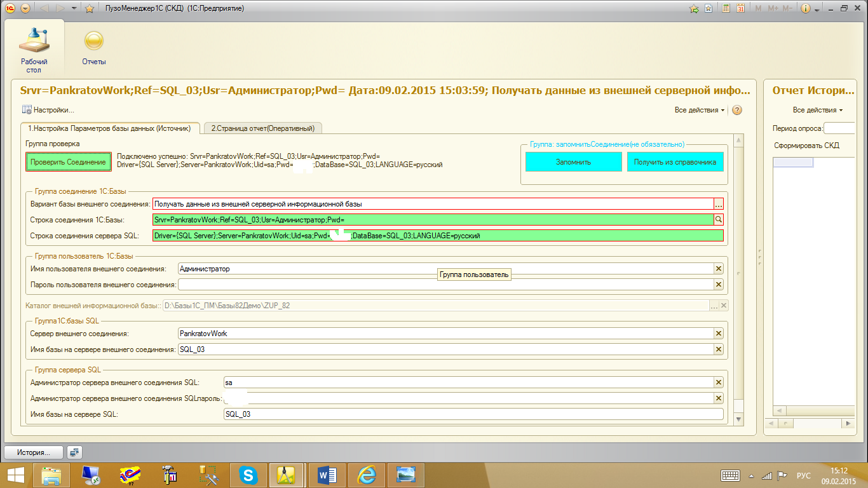Click Вариант базы внешнего соединения field
This screenshot has width=868, height=488.
[x=433, y=204]
